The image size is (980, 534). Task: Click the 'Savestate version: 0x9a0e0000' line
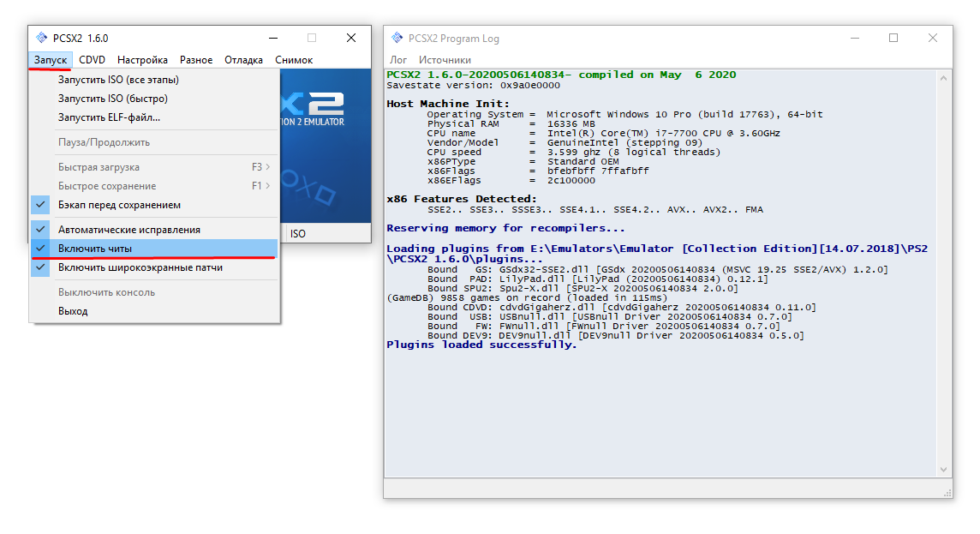tap(473, 85)
